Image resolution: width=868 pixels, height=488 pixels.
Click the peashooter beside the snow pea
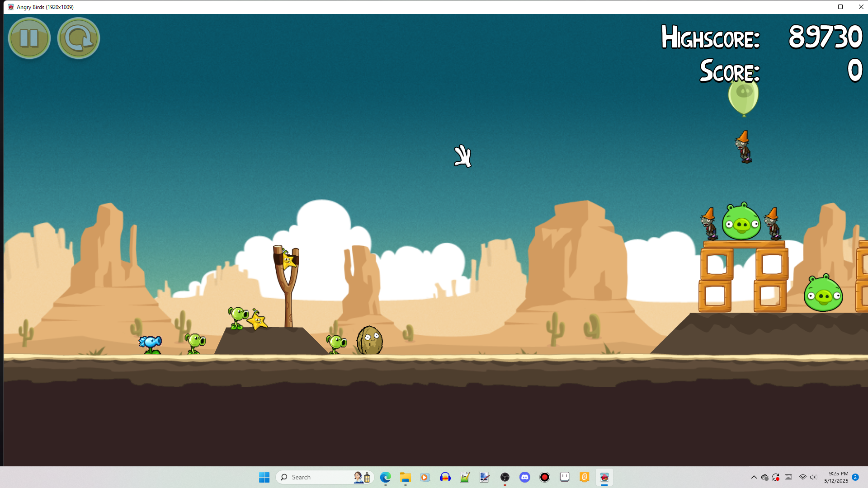click(x=195, y=343)
